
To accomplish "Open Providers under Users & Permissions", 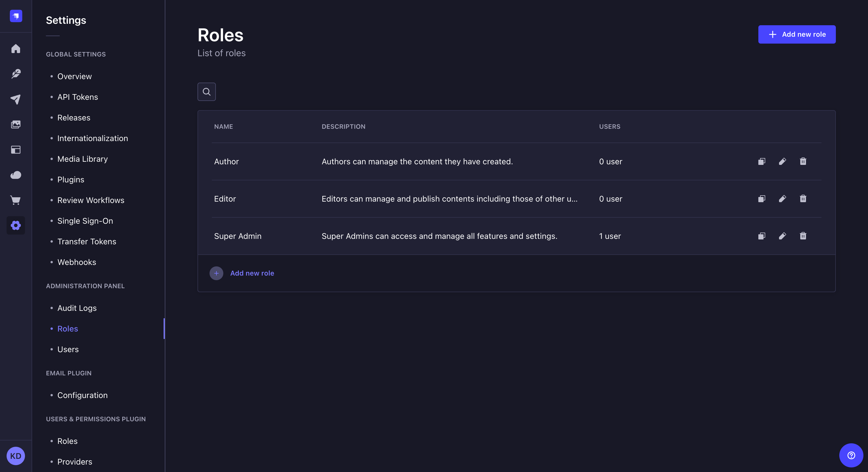I will (74, 462).
